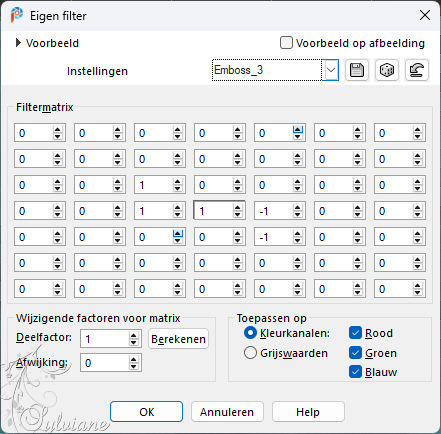Decrease the top-left matrix cell spinner
This screenshot has width=441, height=434.
[x=57, y=136]
